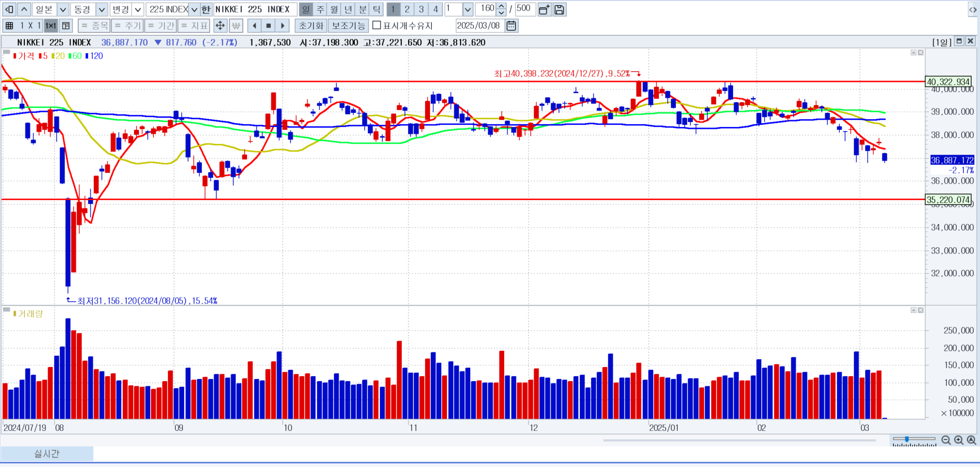Open the 일본 country dropdown

pyautogui.click(x=63, y=10)
